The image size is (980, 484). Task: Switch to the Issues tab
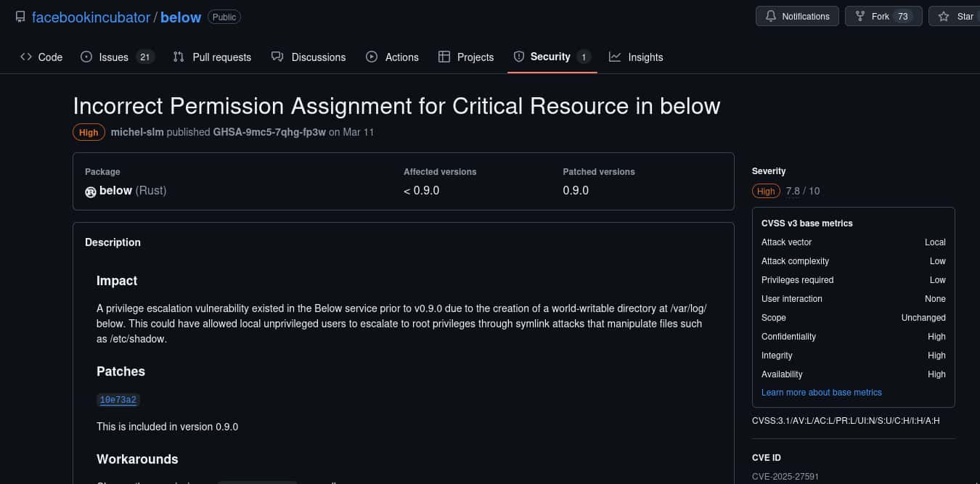point(113,57)
